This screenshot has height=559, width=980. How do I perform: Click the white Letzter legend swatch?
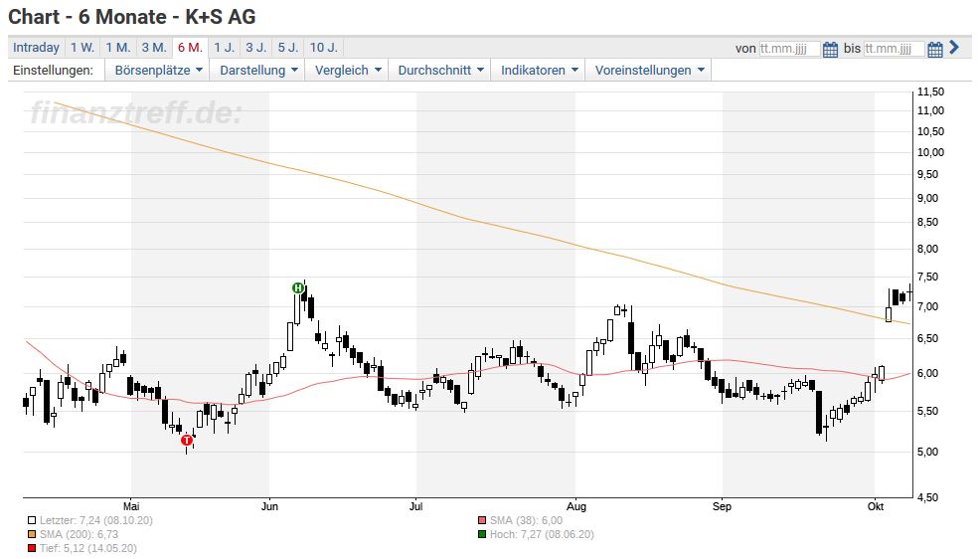coord(32,520)
